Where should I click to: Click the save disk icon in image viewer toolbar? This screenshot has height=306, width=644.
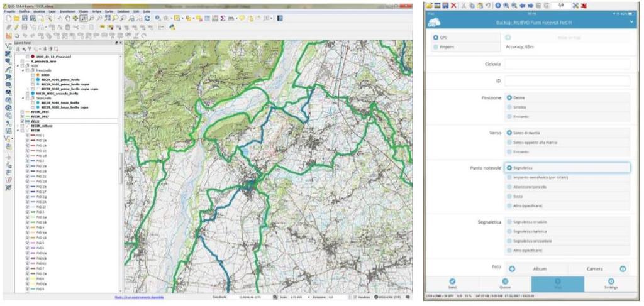(x=445, y=5)
